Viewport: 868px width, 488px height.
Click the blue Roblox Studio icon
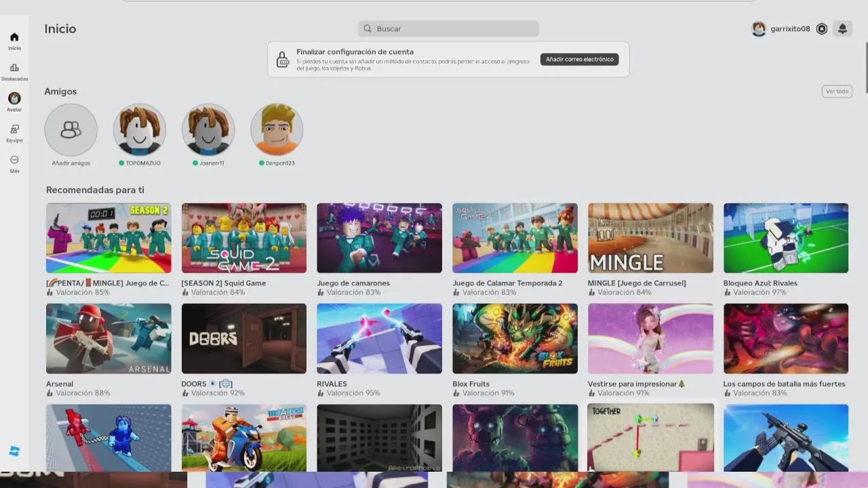tap(14, 451)
